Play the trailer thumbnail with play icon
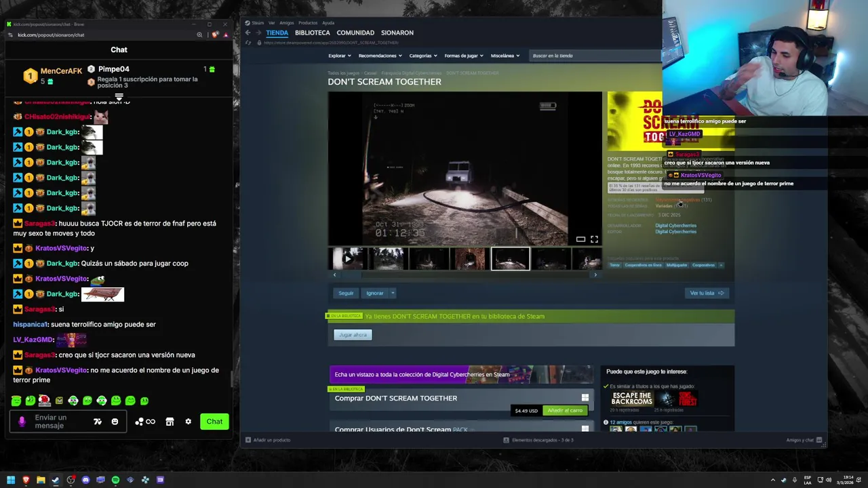 348,259
